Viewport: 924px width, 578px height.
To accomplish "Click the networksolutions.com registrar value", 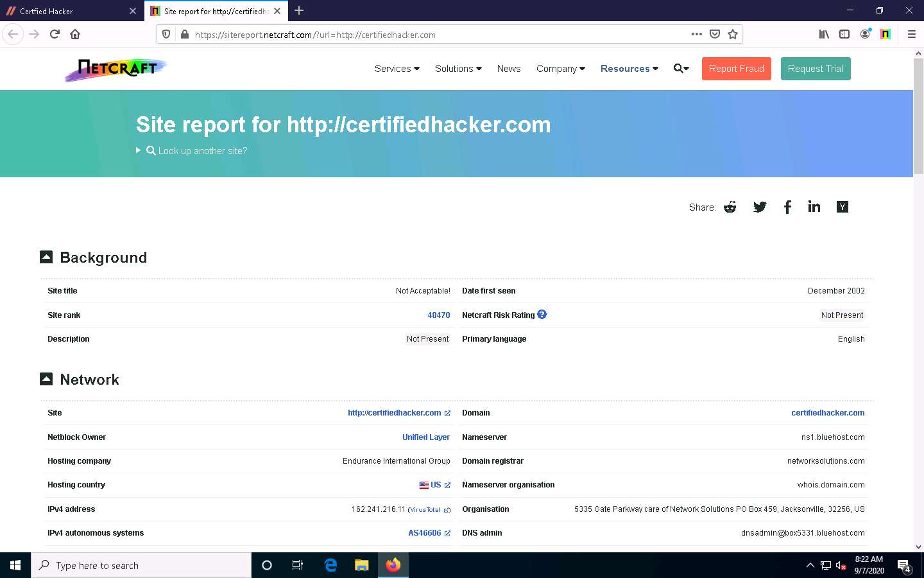I will click(x=826, y=461).
